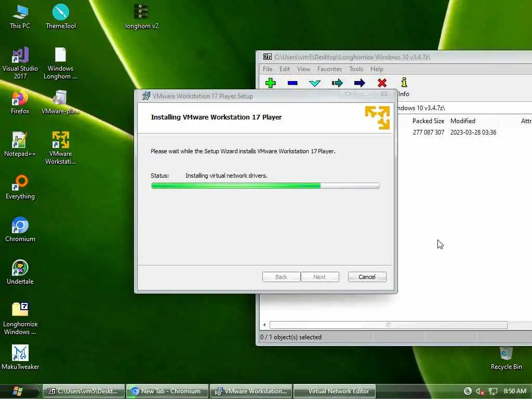Switch to VMware Workstation taskbar button
The image size is (532, 399).
[251, 391]
